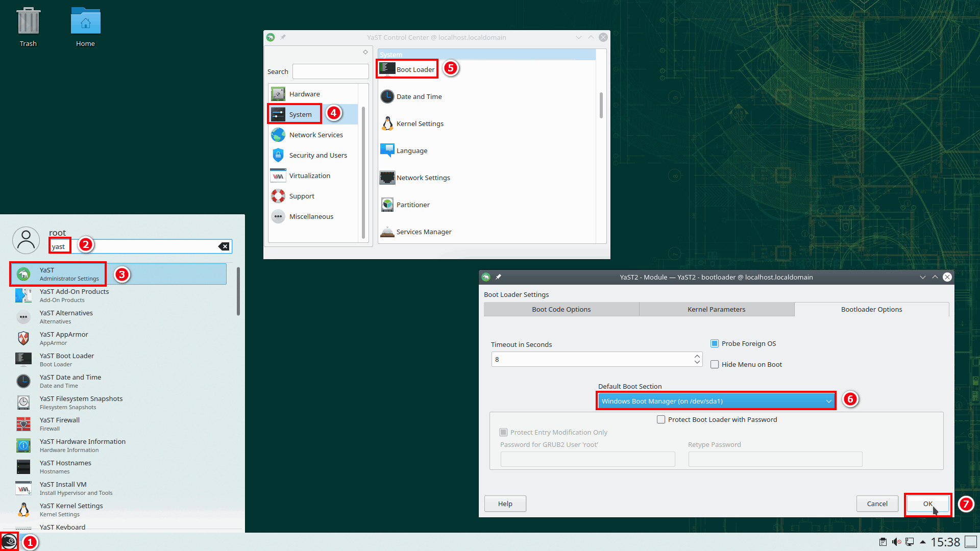Clear the launcher search field
Screen dimensions: 980x551
point(224,246)
